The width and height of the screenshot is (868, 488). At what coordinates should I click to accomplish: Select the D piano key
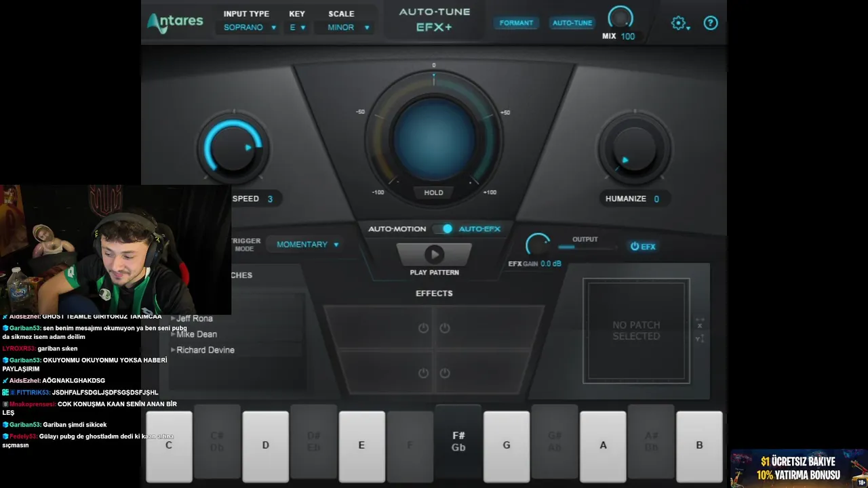point(265,445)
